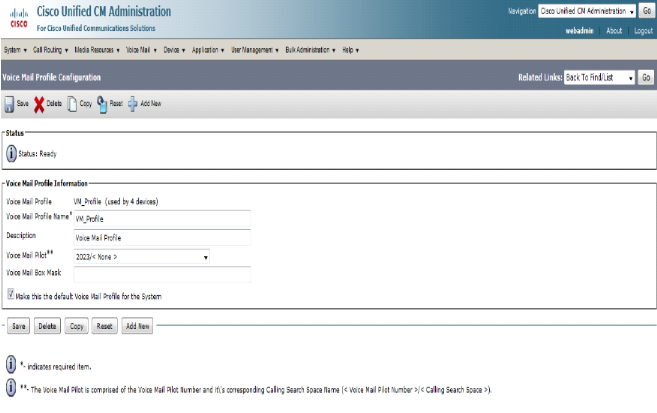The height and width of the screenshot is (413, 657).
Task: Click the bottom Reset button
Action: [x=105, y=326]
